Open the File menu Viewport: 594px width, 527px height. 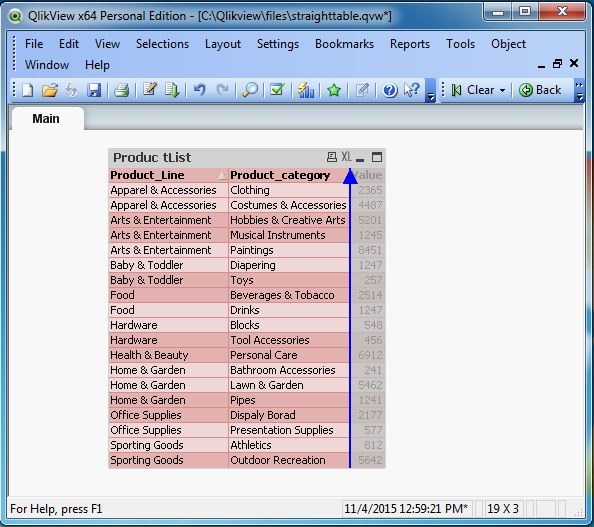click(34, 44)
